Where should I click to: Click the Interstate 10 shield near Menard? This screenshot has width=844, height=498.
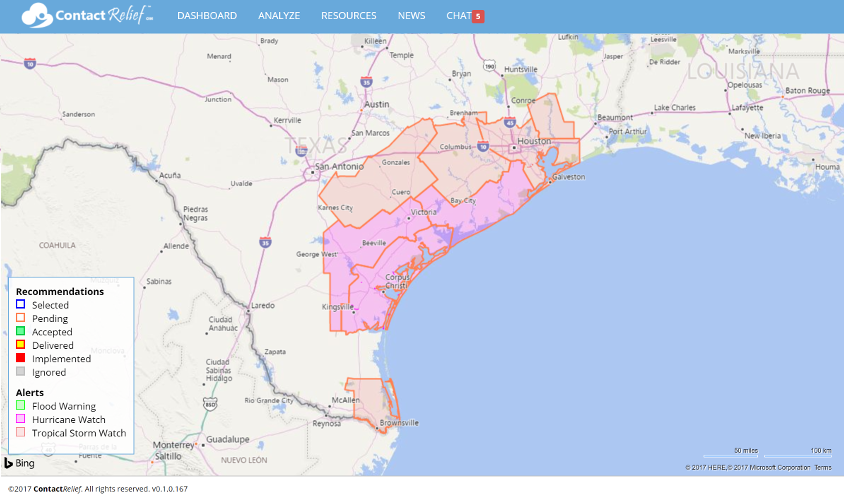pos(30,64)
